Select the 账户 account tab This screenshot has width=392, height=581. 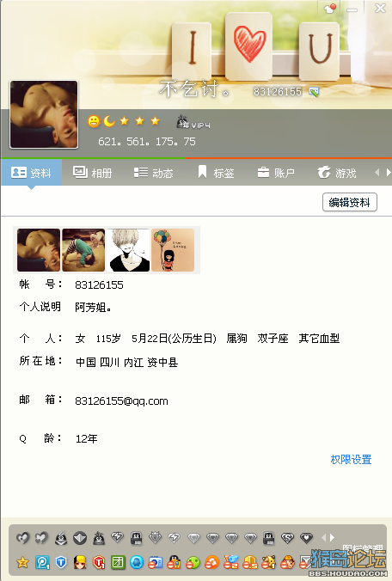coord(276,173)
